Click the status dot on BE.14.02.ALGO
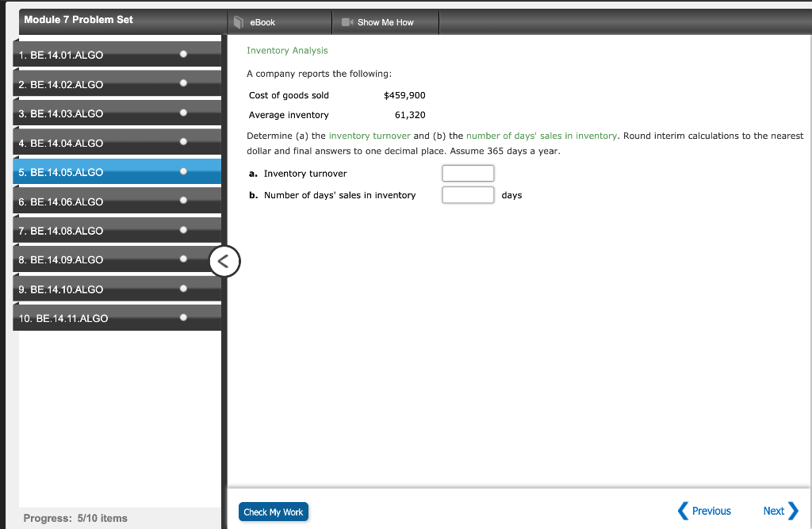This screenshot has width=812, height=529. click(x=184, y=82)
